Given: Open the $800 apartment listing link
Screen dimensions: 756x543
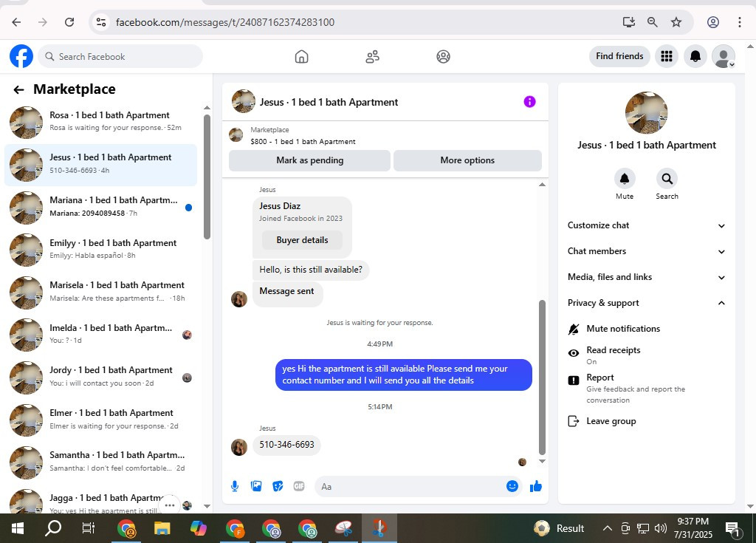Looking at the screenshot, I should click(x=303, y=141).
